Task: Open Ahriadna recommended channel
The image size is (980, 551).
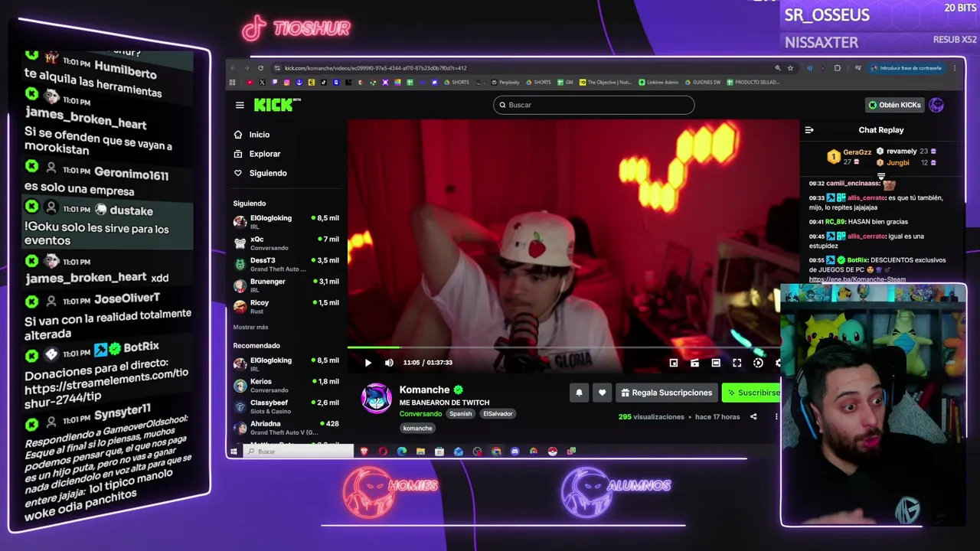Action: tap(286, 428)
